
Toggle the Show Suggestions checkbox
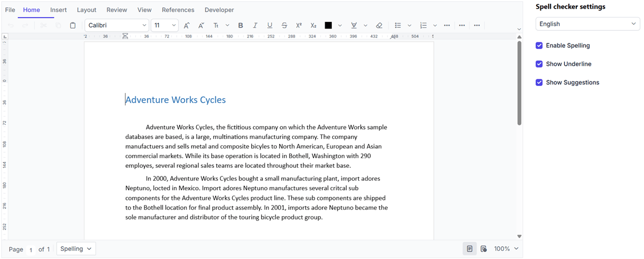(539, 83)
